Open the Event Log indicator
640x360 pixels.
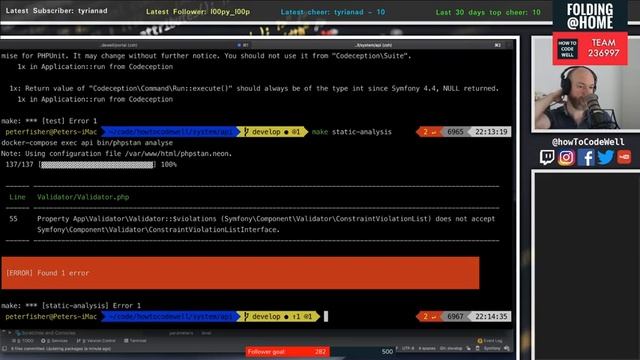point(490,340)
